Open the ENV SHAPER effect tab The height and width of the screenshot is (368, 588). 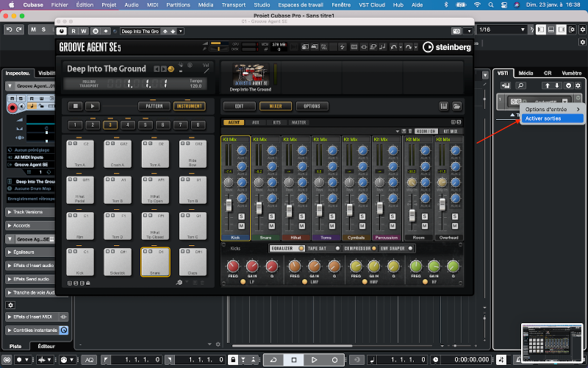click(392, 249)
